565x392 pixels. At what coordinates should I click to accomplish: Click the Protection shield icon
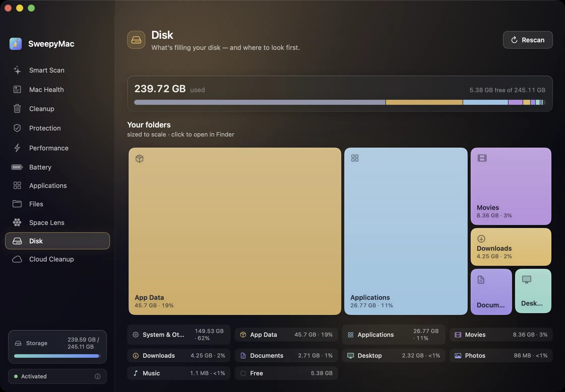[17, 128]
